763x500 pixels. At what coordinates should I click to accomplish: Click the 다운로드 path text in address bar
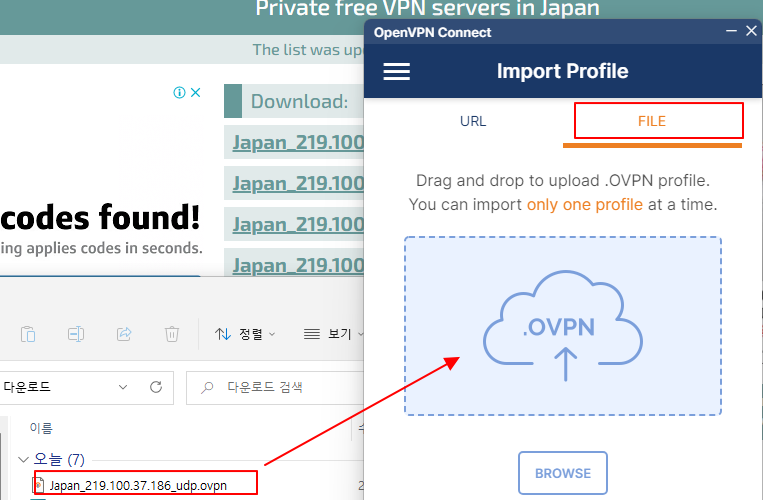click(27, 387)
